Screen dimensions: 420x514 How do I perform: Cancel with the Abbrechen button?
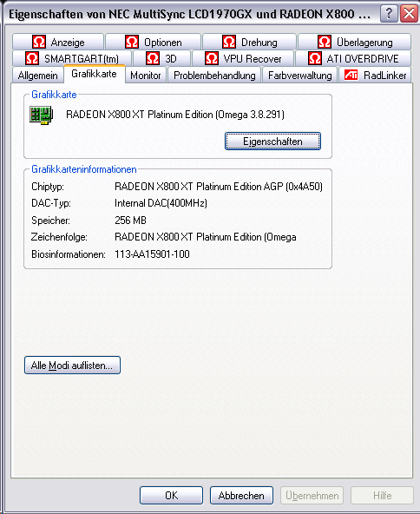(x=241, y=495)
